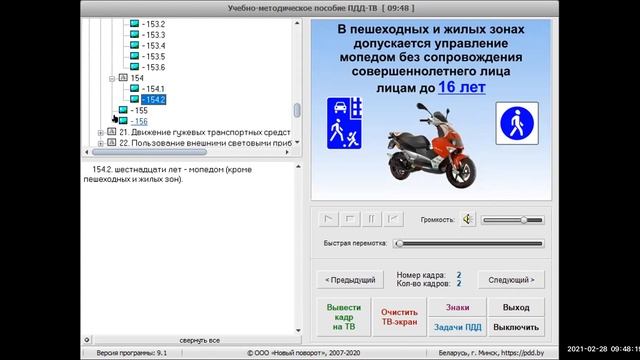The height and width of the screenshot is (360, 640).
Task: Adjust the Громкость volume slider
Action: [513, 220]
